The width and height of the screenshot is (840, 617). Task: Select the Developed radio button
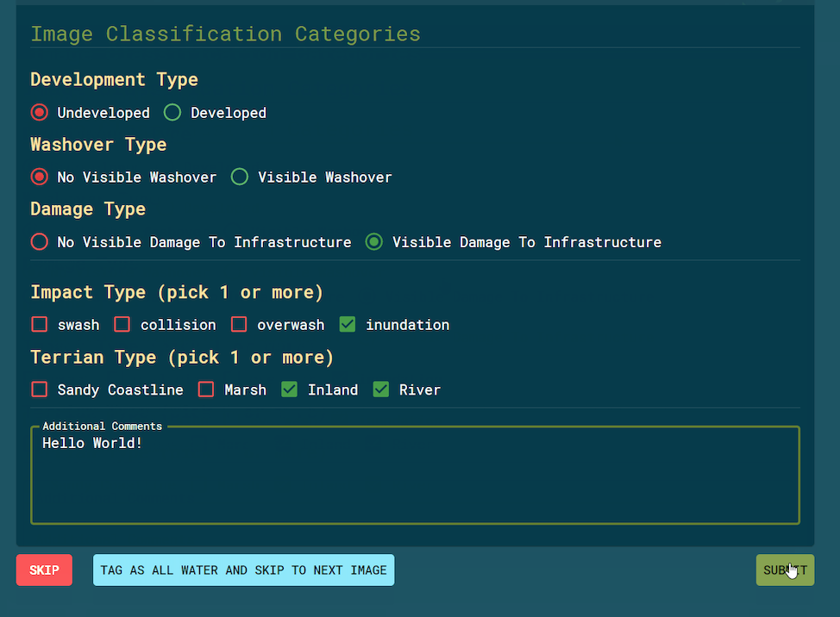click(172, 112)
